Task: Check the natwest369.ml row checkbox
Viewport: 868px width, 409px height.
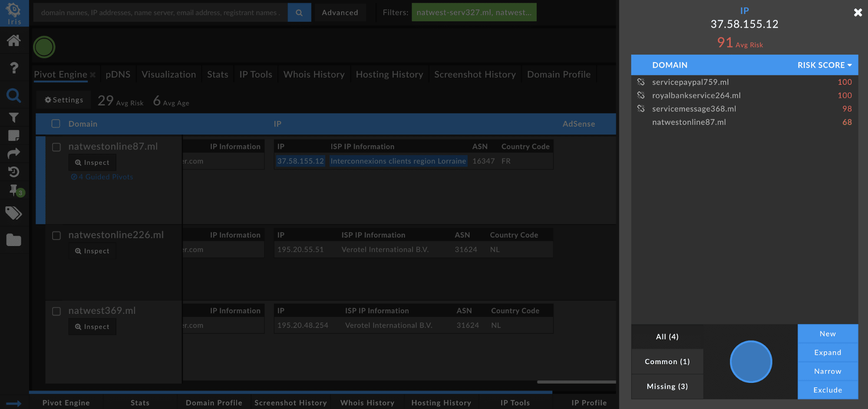Action: point(56,311)
